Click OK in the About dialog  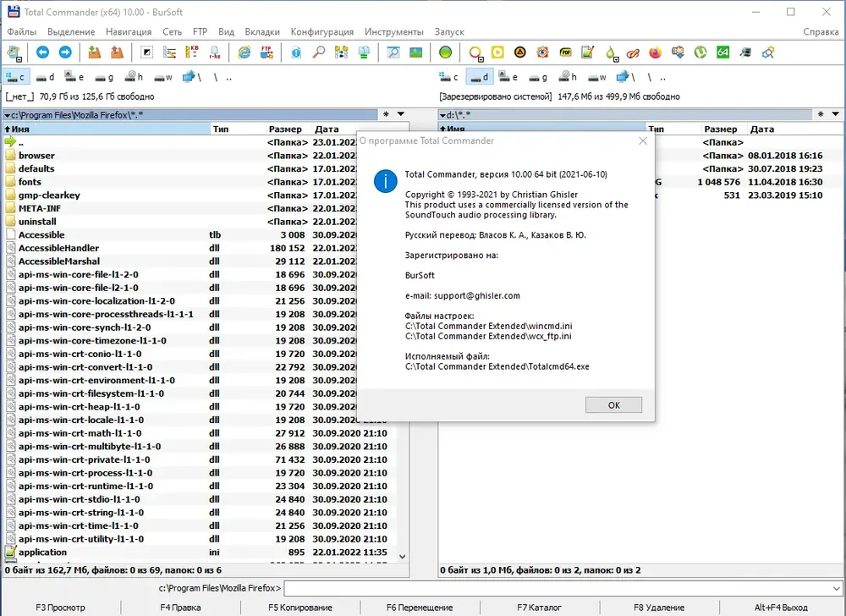point(613,405)
